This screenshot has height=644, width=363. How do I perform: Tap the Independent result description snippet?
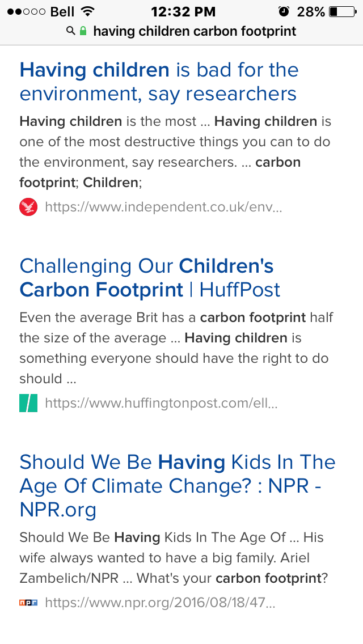pyautogui.click(x=175, y=152)
